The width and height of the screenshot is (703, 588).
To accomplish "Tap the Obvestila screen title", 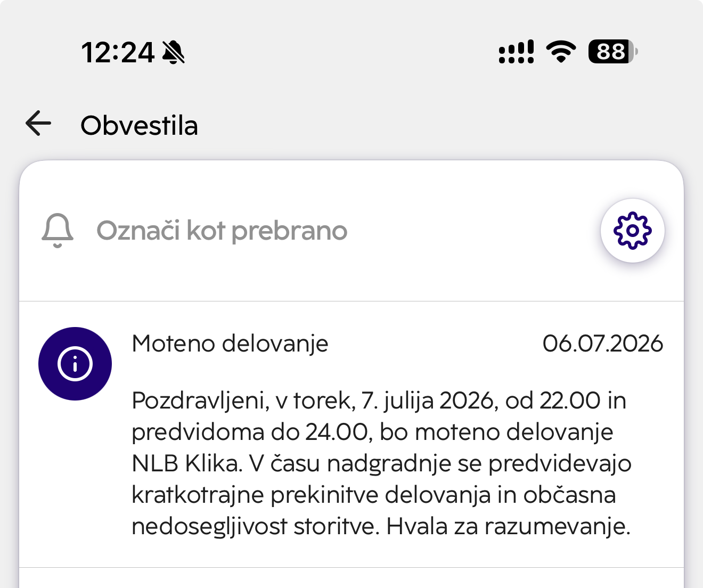I will point(139,126).
